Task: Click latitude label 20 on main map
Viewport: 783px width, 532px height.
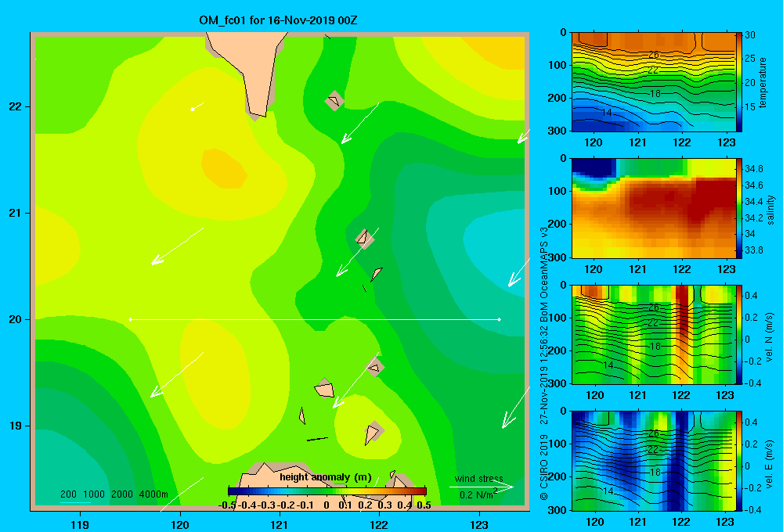Action: [x=16, y=319]
